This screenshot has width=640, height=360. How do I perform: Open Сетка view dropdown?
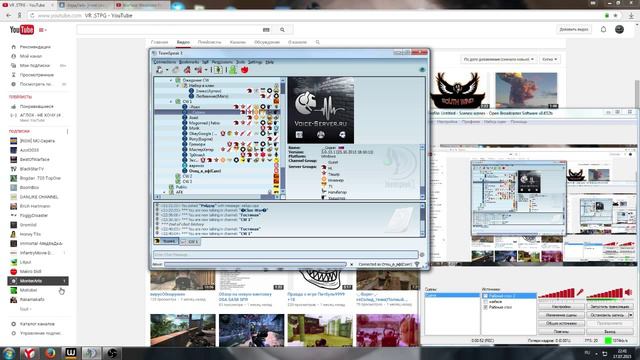(549, 59)
